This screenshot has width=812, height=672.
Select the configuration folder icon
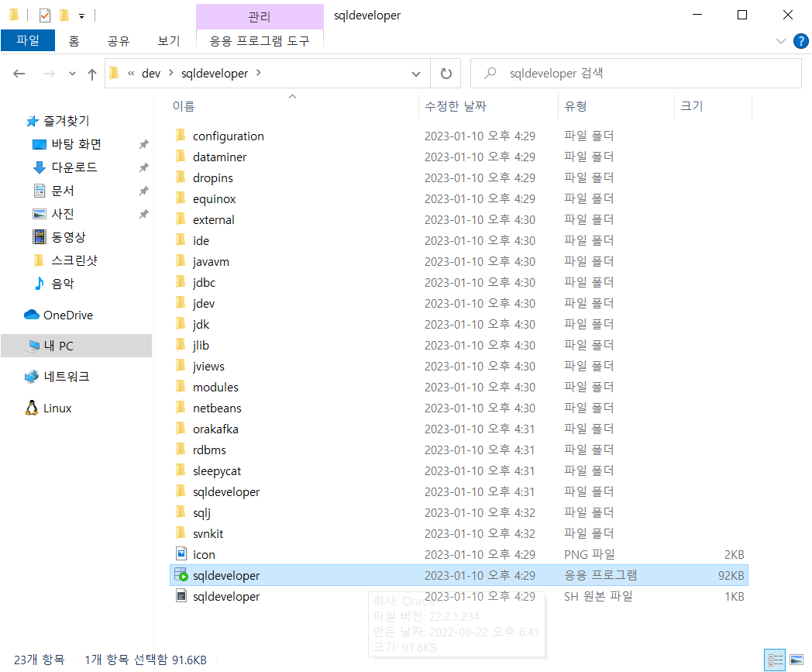[x=181, y=135]
